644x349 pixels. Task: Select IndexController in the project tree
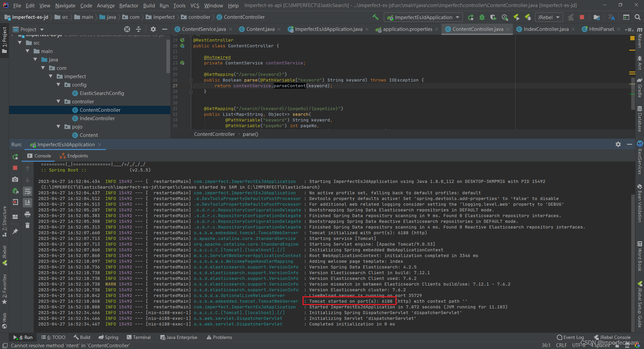tap(93, 118)
